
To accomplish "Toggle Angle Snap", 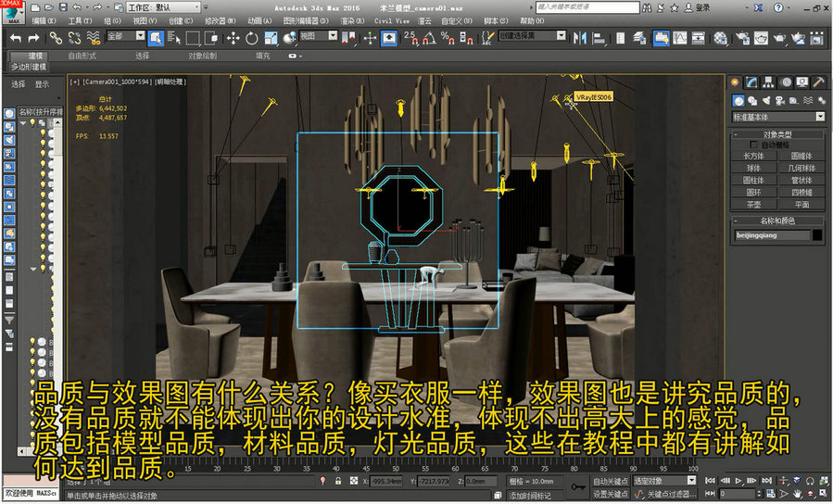I will point(429,38).
